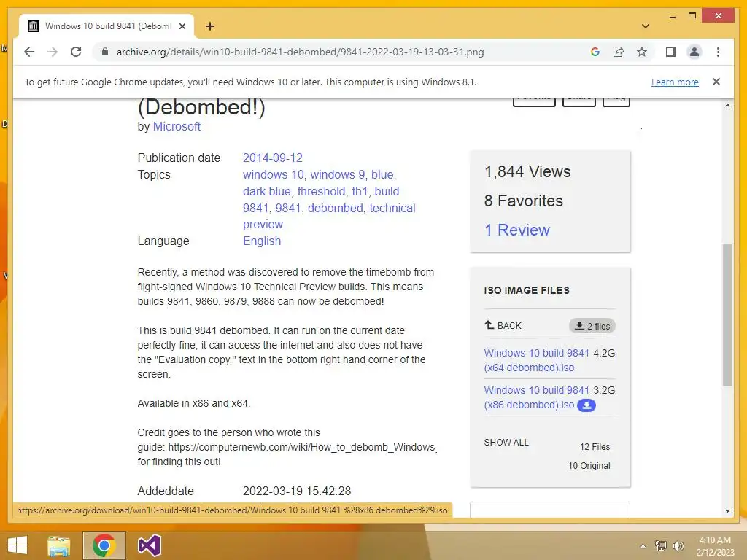747x560 pixels.
Task: Open the tab search chevron
Action: pos(645,26)
